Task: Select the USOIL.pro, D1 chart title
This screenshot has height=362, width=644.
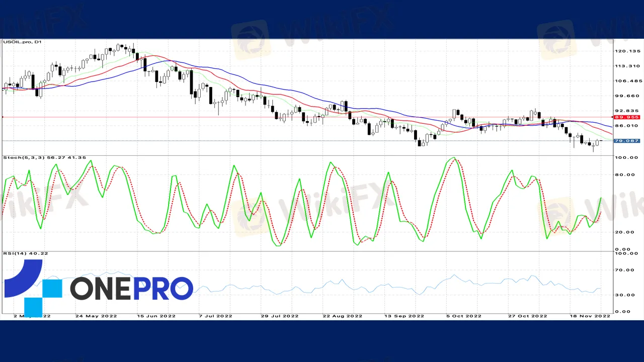Action: coord(22,42)
